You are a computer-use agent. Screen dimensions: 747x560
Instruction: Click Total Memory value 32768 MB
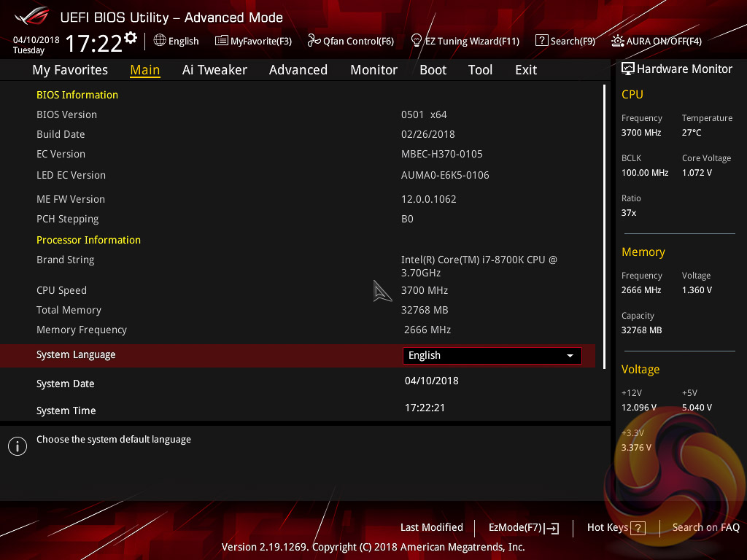(x=425, y=310)
